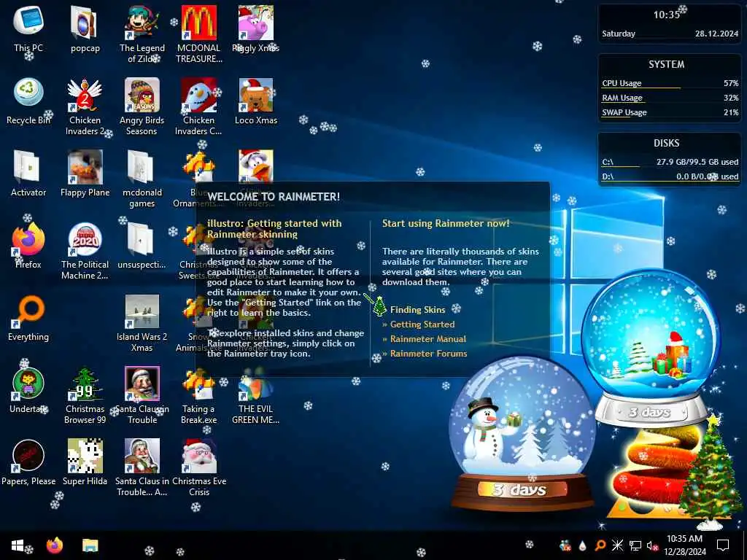The height and width of the screenshot is (560, 747).
Task: Select Santa Claus in Trouble... A... icon
Action: click(142, 468)
